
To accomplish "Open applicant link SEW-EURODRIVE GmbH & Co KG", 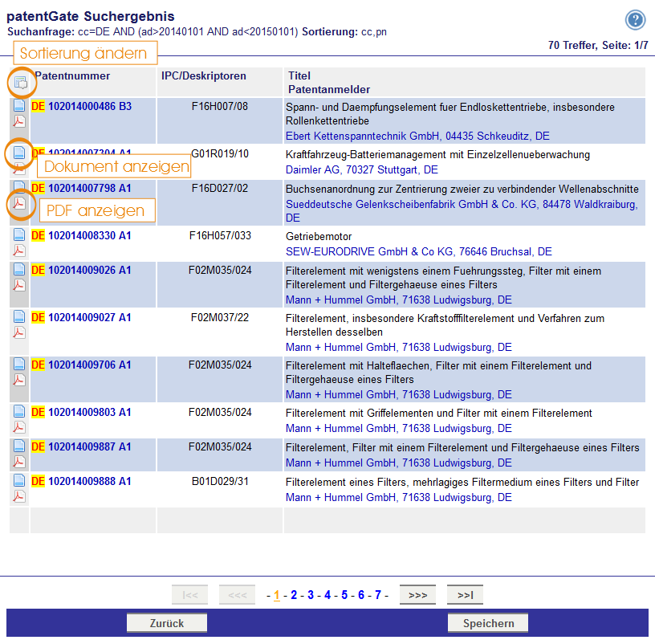I will (x=418, y=252).
